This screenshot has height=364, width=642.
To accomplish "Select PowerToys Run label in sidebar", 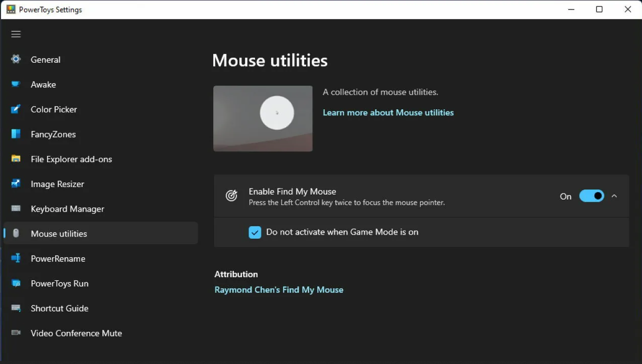I will coord(60,284).
